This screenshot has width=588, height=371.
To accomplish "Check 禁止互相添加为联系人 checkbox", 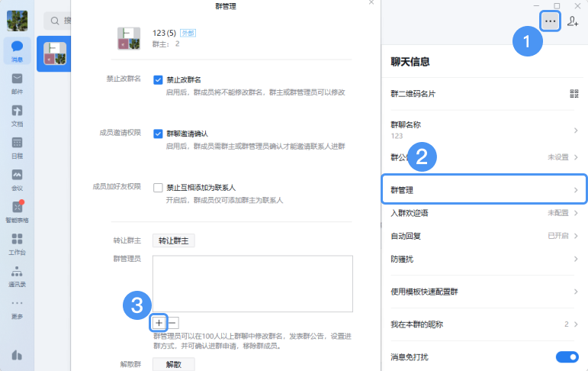I will [x=158, y=188].
